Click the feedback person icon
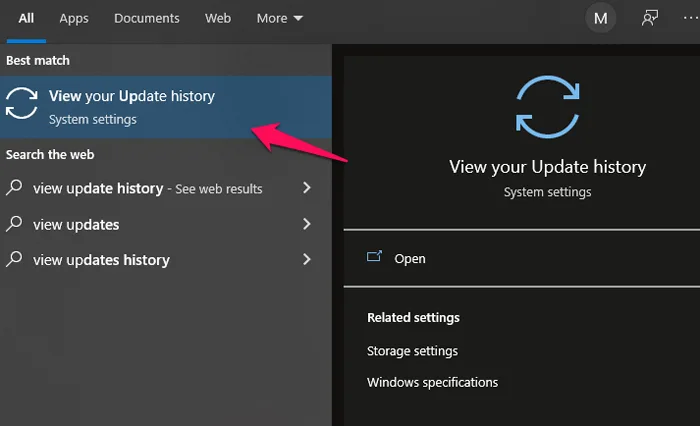The image size is (700, 426). coord(650,18)
